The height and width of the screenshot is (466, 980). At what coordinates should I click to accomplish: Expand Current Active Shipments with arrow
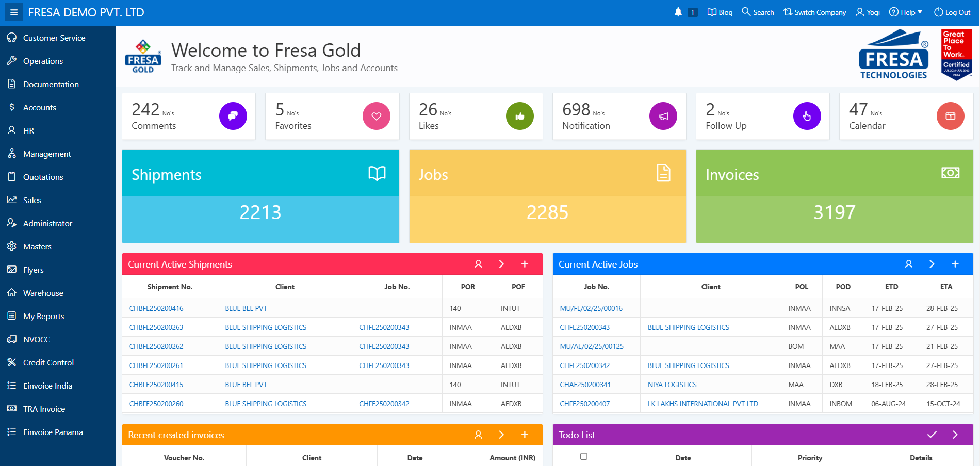tap(501, 264)
